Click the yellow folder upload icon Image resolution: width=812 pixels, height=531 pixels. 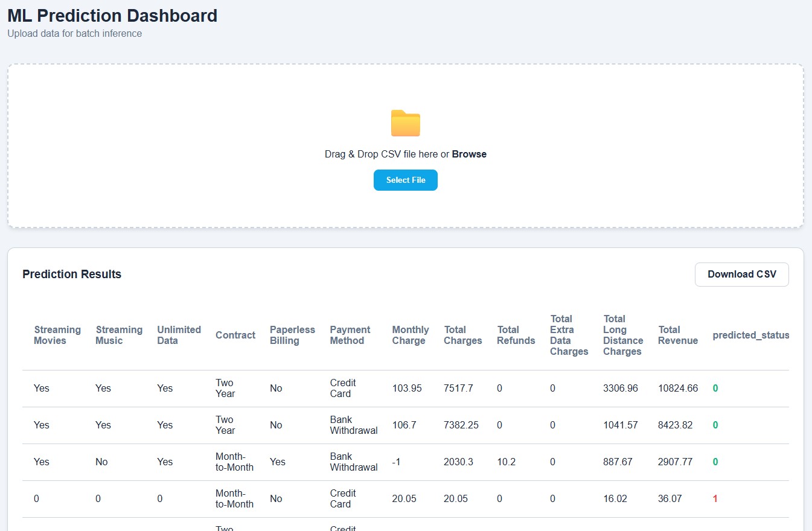coord(405,124)
